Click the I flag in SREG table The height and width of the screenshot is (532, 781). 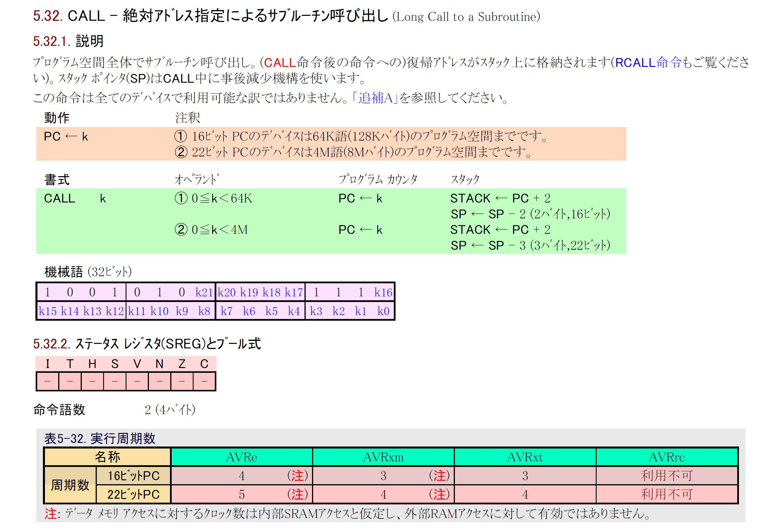tap(47, 364)
